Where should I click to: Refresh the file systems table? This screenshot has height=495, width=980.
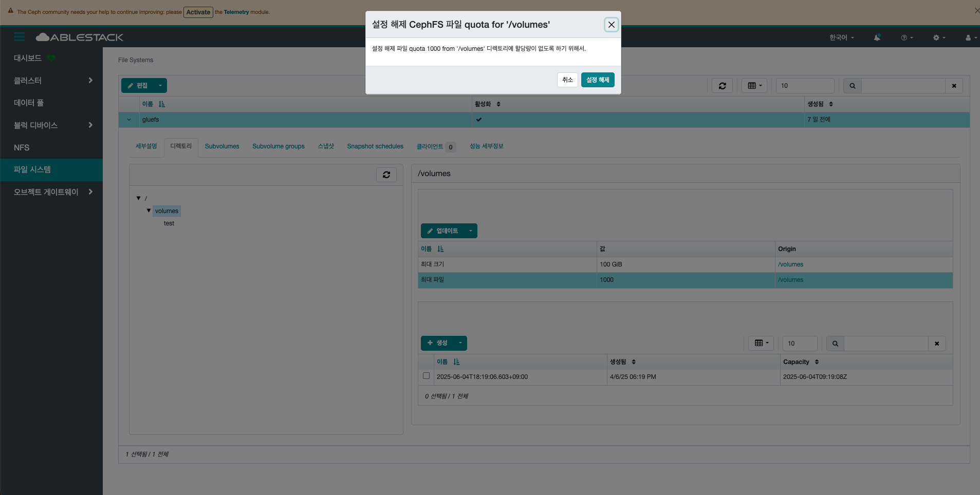[x=722, y=86]
